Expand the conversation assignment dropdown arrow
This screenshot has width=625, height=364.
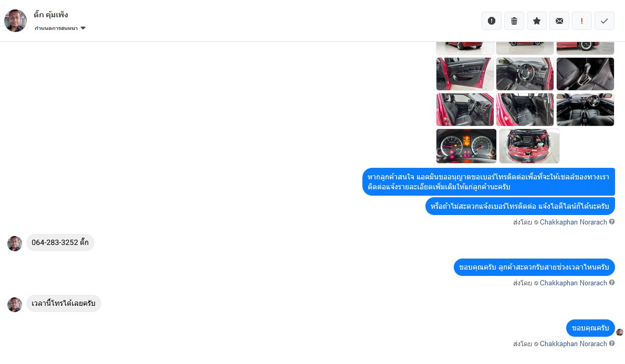point(83,28)
